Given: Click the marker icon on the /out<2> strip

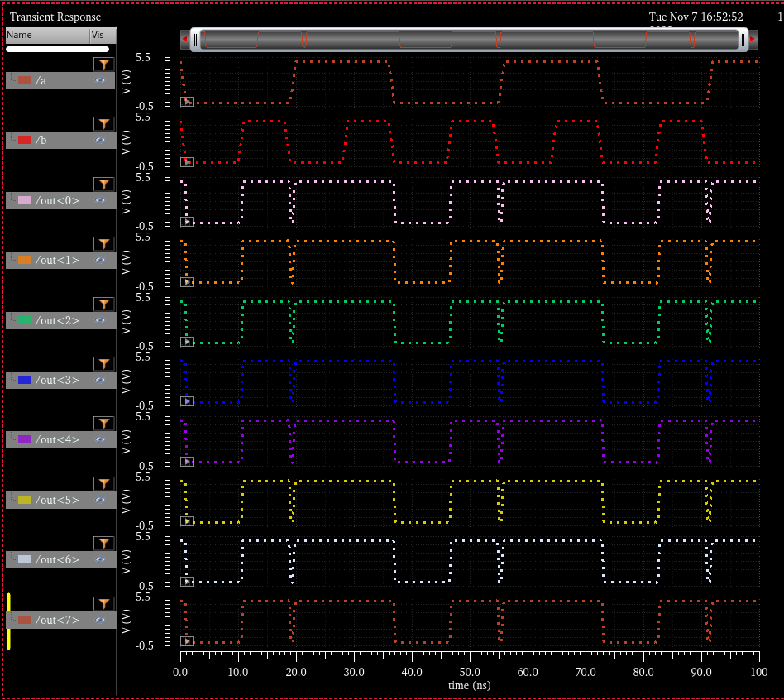Looking at the screenshot, I should [x=187, y=342].
